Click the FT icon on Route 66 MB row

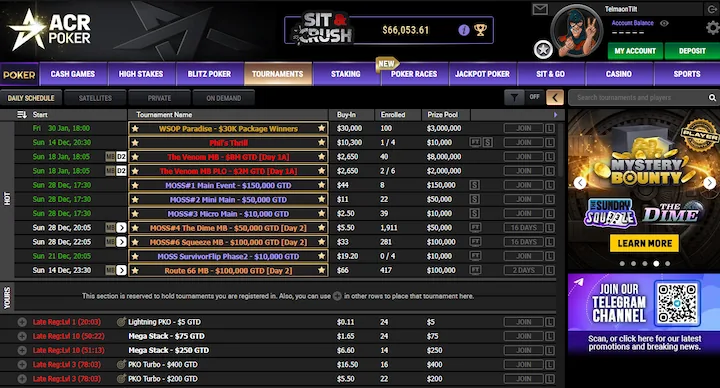coord(475,270)
